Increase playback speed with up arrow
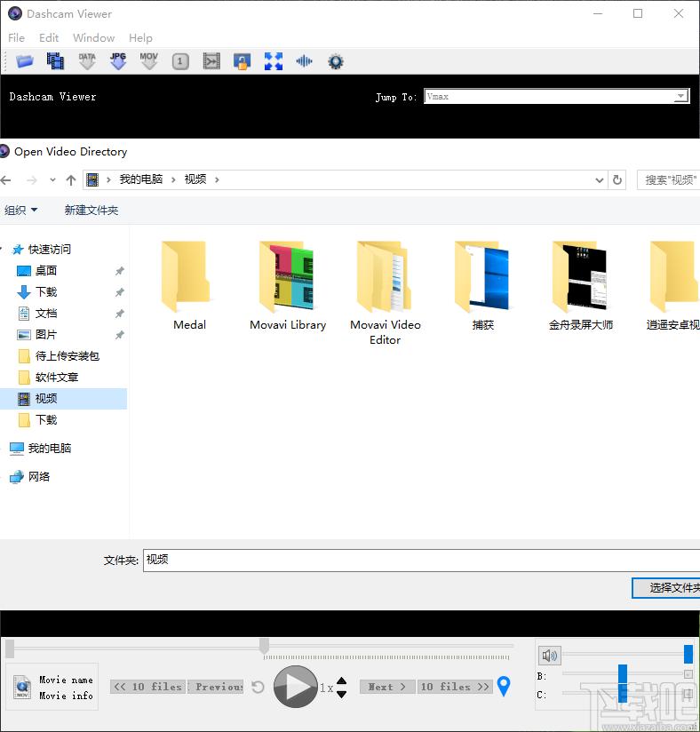Image resolution: width=700 pixels, height=732 pixels. click(342, 680)
